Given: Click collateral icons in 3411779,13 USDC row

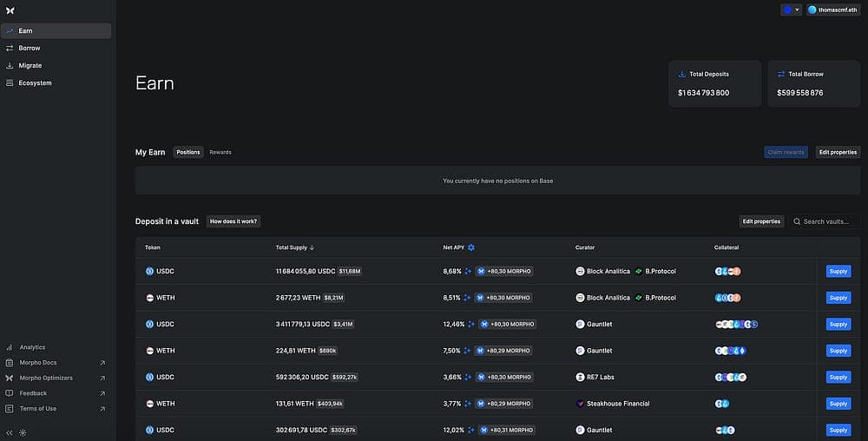Looking at the screenshot, I should [x=736, y=325].
